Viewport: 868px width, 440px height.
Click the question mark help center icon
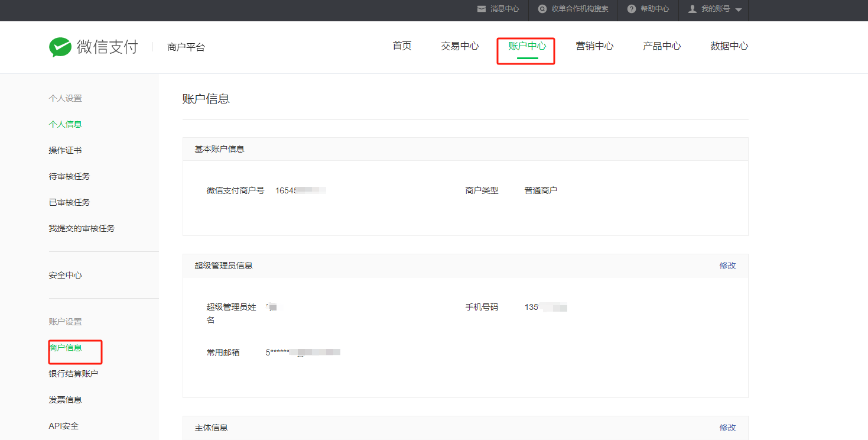(632, 9)
